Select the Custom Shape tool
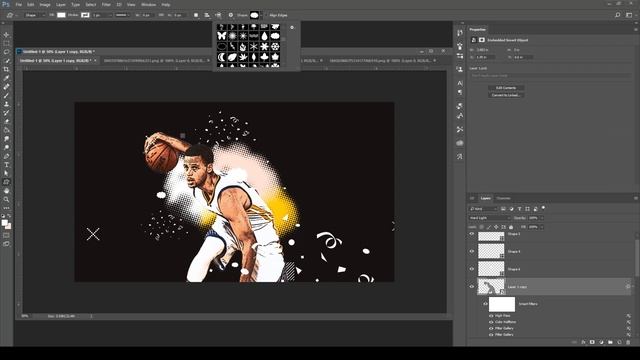This screenshot has width=640, height=360. (x=6, y=182)
